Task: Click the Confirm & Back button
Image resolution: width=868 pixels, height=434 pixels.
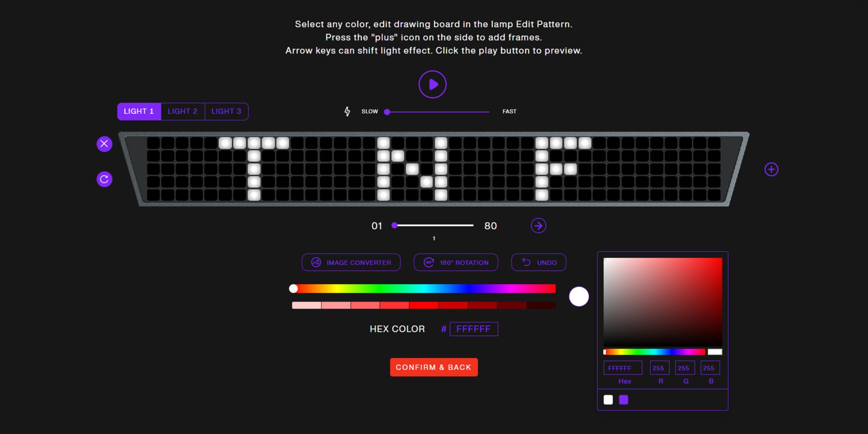Action: click(x=434, y=367)
